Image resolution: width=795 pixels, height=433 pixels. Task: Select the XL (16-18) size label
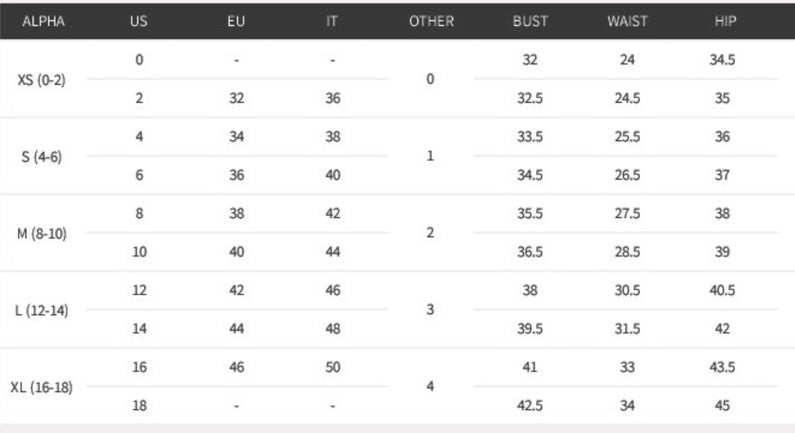tap(41, 387)
